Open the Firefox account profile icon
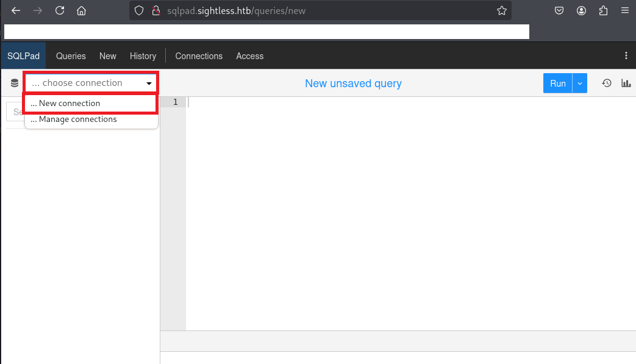This screenshot has width=636, height=364. [582, 10]
